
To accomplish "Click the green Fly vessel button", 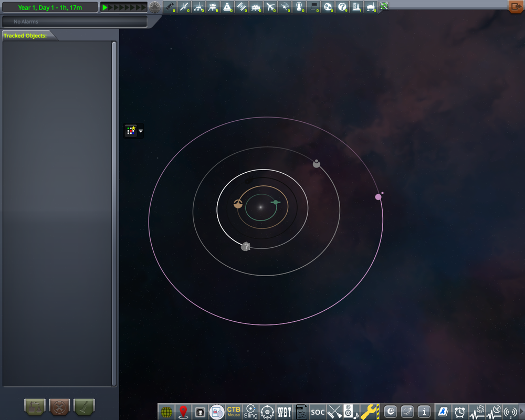I will tap(84, 407).
